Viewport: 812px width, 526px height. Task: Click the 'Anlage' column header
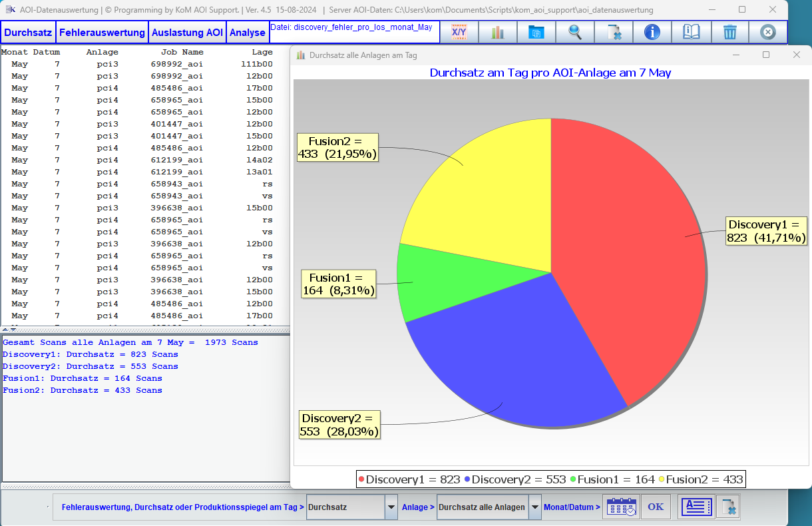pyautogui.click(x=102, y=52)
